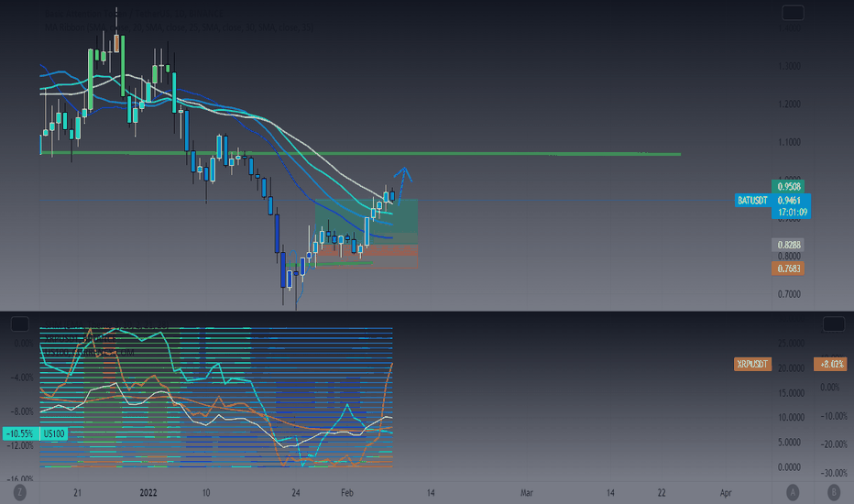854x504 pixels.
Task: Click the 1.1000 value on price scale
Action: point(789,142)
